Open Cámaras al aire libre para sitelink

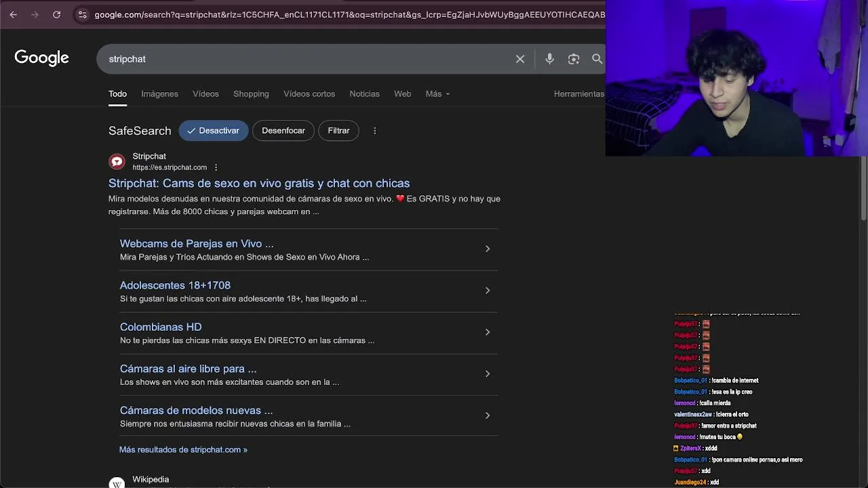(188, 369)
